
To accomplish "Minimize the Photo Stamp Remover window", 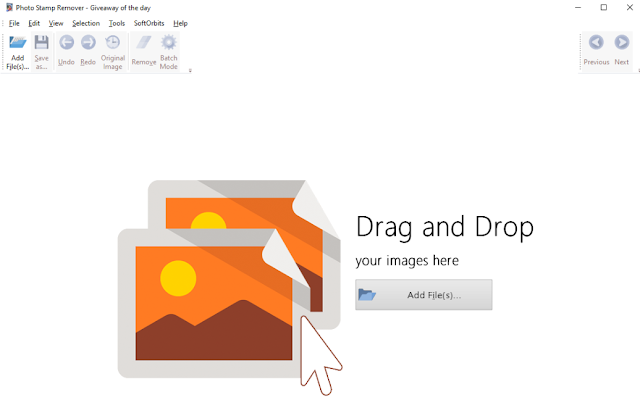I will (x=578, y=7).
